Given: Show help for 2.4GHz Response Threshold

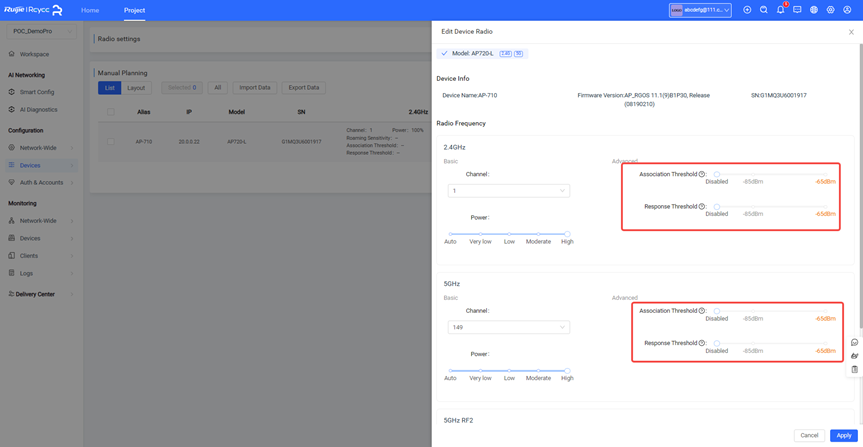Looking at the screenshot, I should coord(702,206).
